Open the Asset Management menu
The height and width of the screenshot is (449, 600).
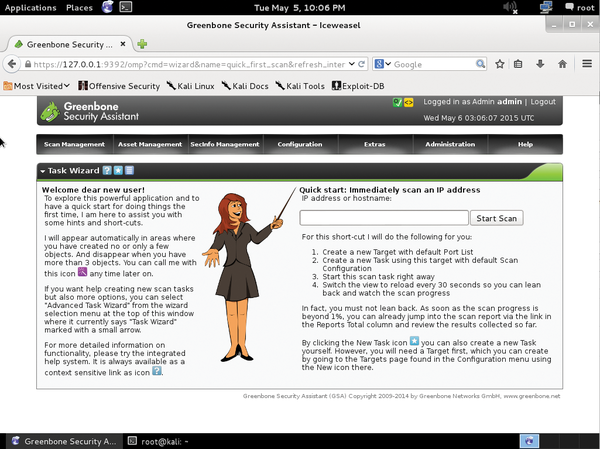tap(150, 144)
